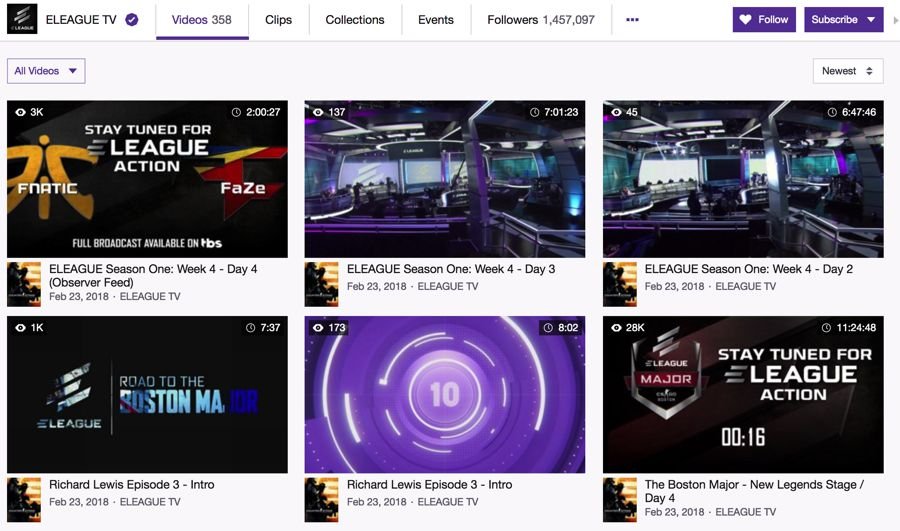The height and width of the screenshot is (531, 900).
Task: Click the verified badge next to ELEAGUE TV
Action: click(131, 20)
